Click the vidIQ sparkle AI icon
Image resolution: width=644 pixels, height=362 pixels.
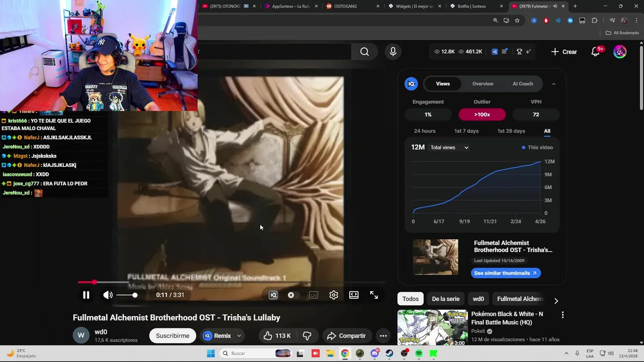[x=528, y=52]
